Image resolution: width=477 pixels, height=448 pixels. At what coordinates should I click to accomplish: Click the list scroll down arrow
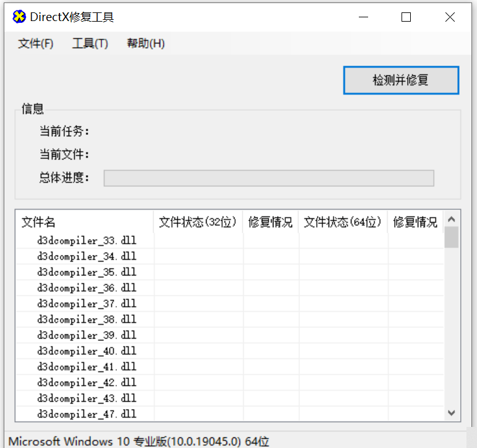point(452,413)
